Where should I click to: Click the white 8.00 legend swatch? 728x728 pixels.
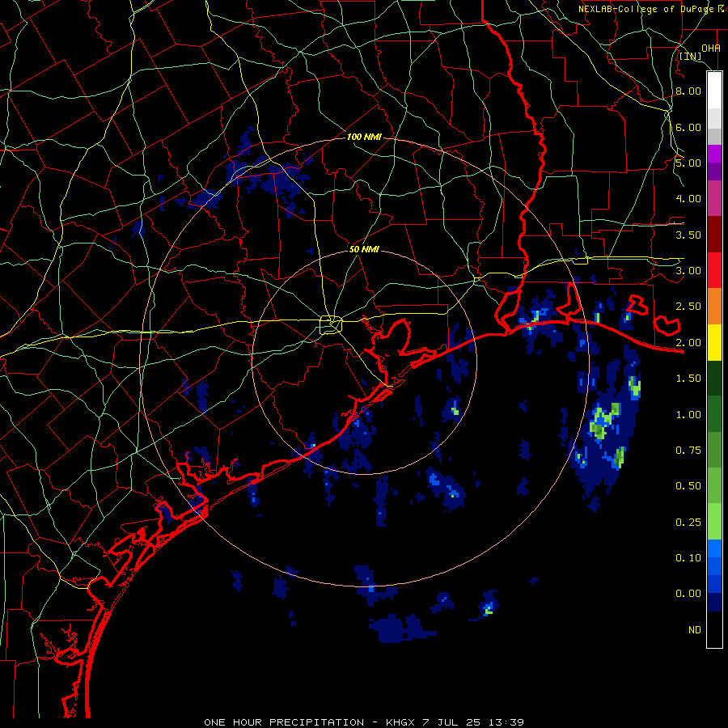714,90
